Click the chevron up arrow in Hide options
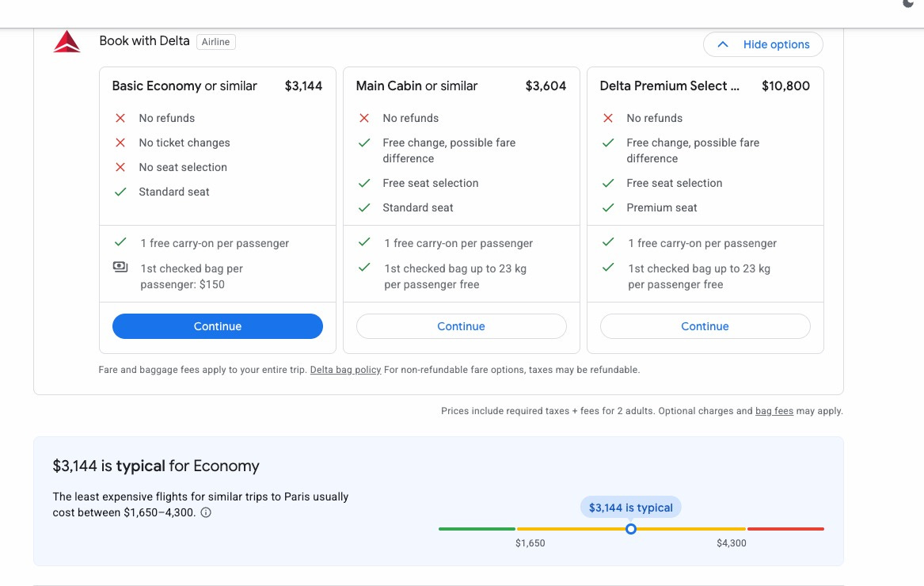 click(723, 44)
